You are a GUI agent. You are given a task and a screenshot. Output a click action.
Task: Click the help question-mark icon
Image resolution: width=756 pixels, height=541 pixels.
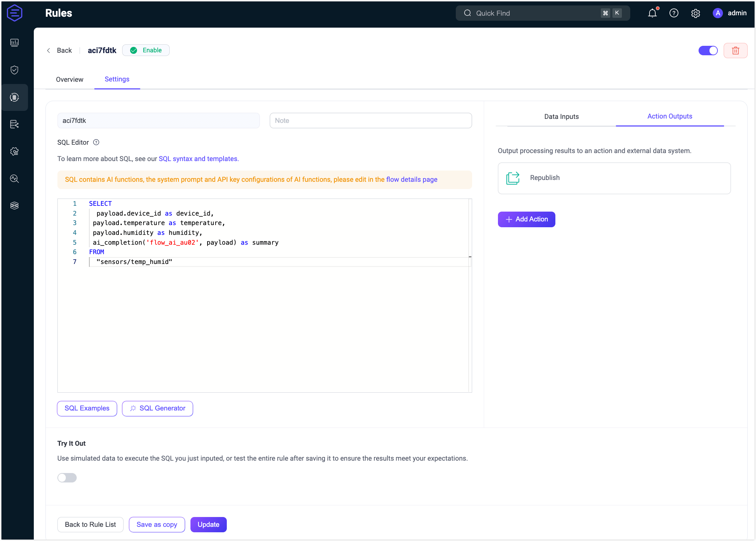click(x=674, y=13)
